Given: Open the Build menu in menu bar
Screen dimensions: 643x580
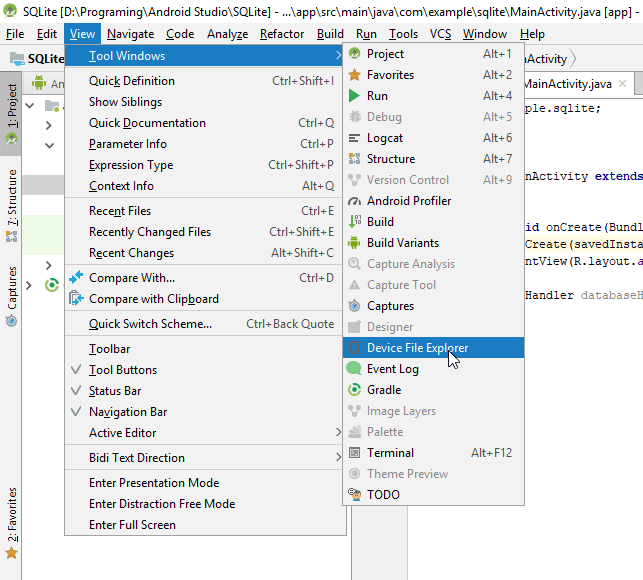Looking at the screenshot, I should pyautogui.click(x=330, y=34).
